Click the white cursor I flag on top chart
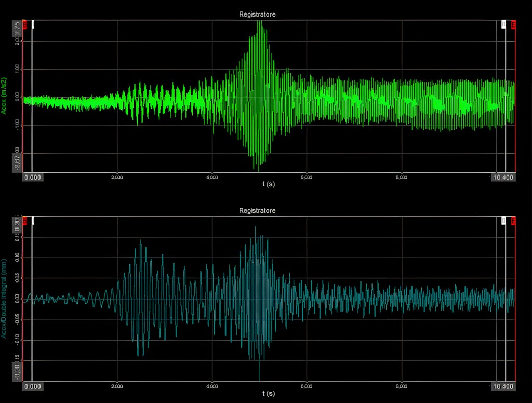The height and width of the screenshot is (403, 532). pos(33,24)
